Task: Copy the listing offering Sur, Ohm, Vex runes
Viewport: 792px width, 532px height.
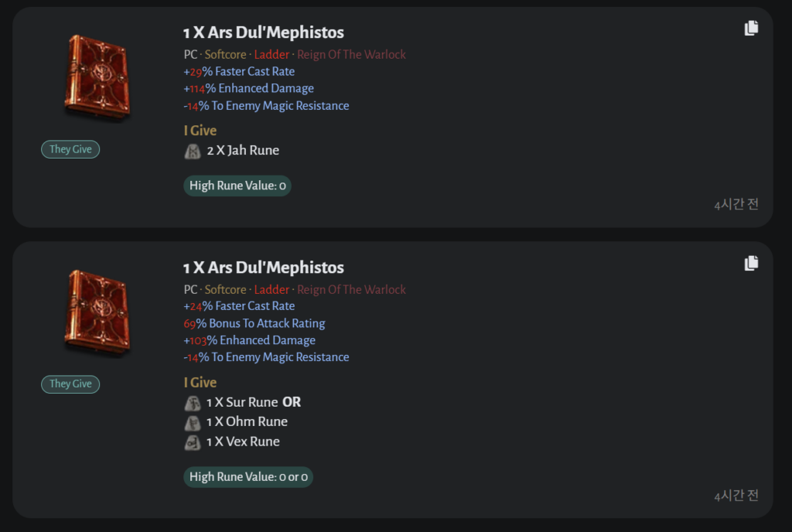Action: (x=751, y=264)
